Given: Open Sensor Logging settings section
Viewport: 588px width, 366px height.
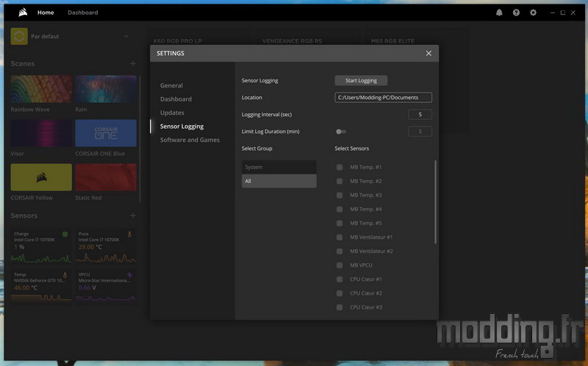Looking at the screenshot, I should 182,126.
